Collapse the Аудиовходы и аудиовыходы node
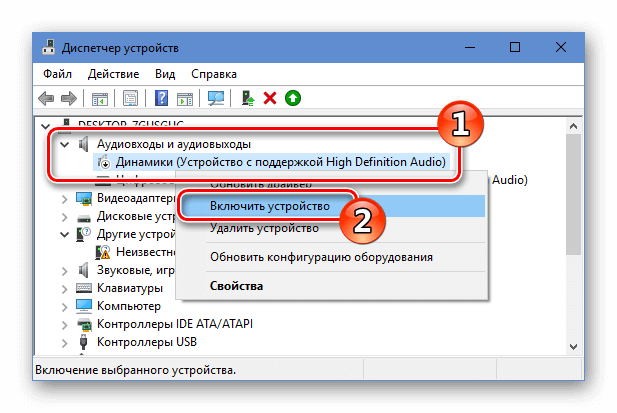Image resolution: width=617 pixels, height=413 pixels. [65, 145]
